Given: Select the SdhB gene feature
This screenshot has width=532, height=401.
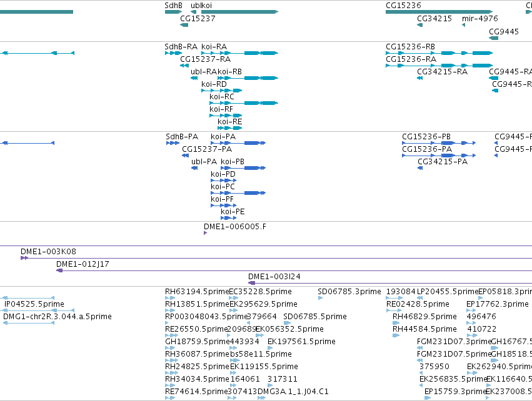Looking at the screenshot, I should pyautogui.click(x=173, y=12).
